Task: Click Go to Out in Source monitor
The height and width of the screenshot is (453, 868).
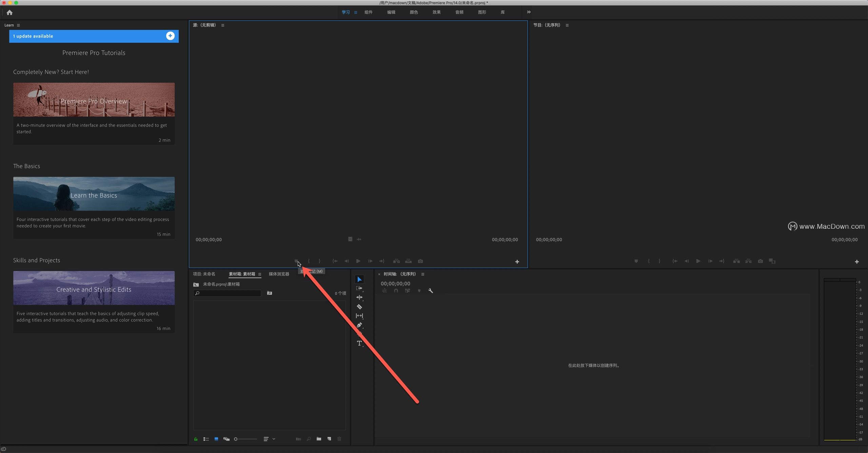Action: tap(382, 261)
